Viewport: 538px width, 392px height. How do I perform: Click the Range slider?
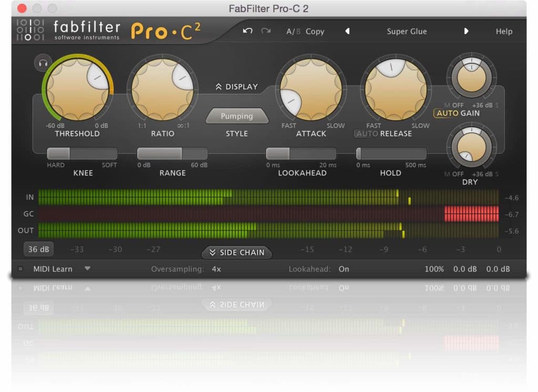click(172, 154)
